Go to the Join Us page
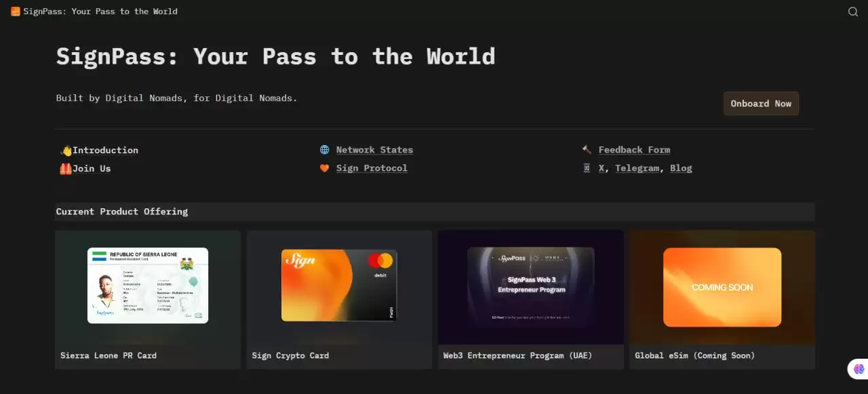The width and height of the screenshot is (868, 394). tap(92, 169)
